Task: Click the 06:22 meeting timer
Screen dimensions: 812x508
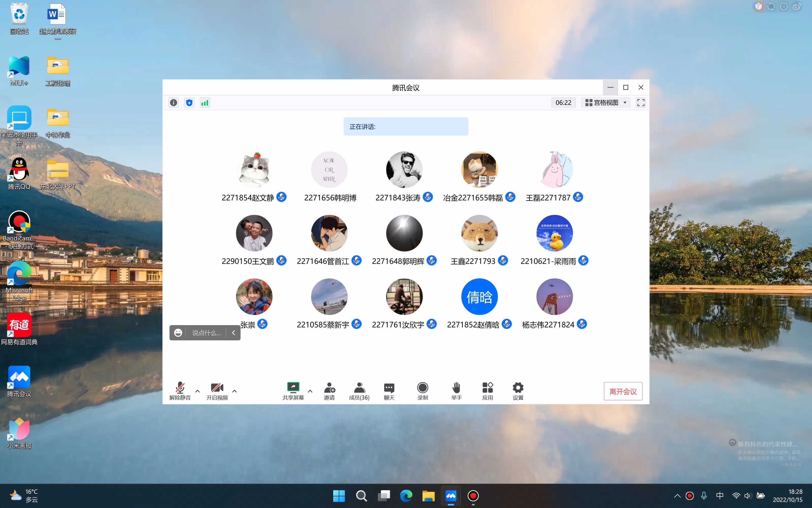Action: pyautogui.click(x=563, y=103)
